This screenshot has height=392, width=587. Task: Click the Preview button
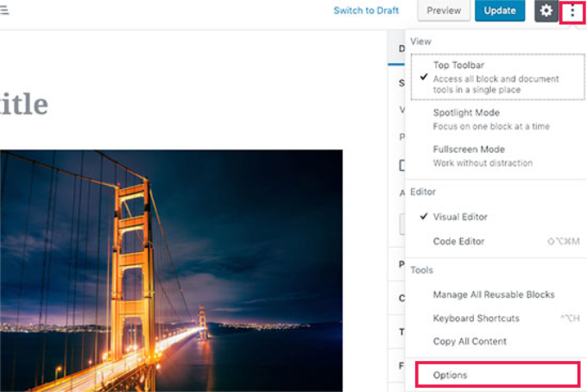pos(444,11)
